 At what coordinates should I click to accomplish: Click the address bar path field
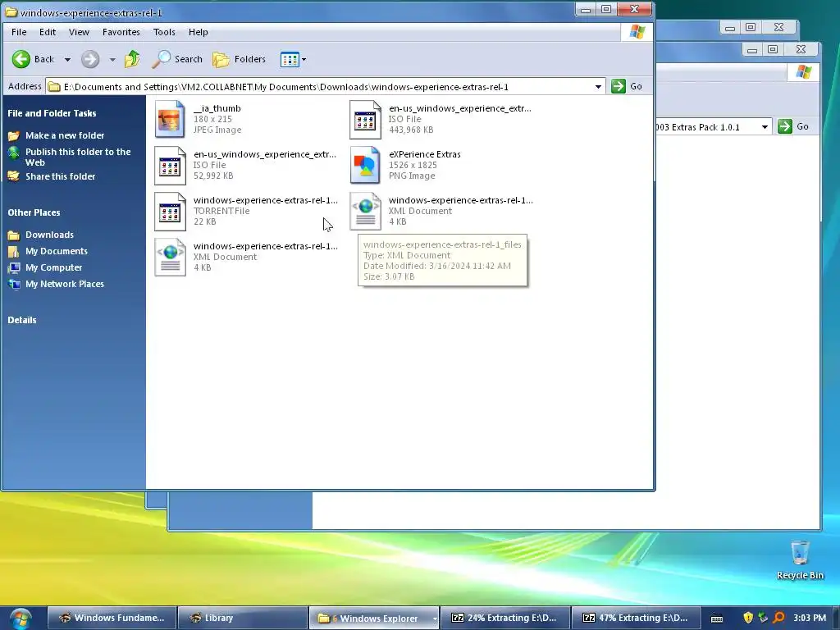[319, 87]
